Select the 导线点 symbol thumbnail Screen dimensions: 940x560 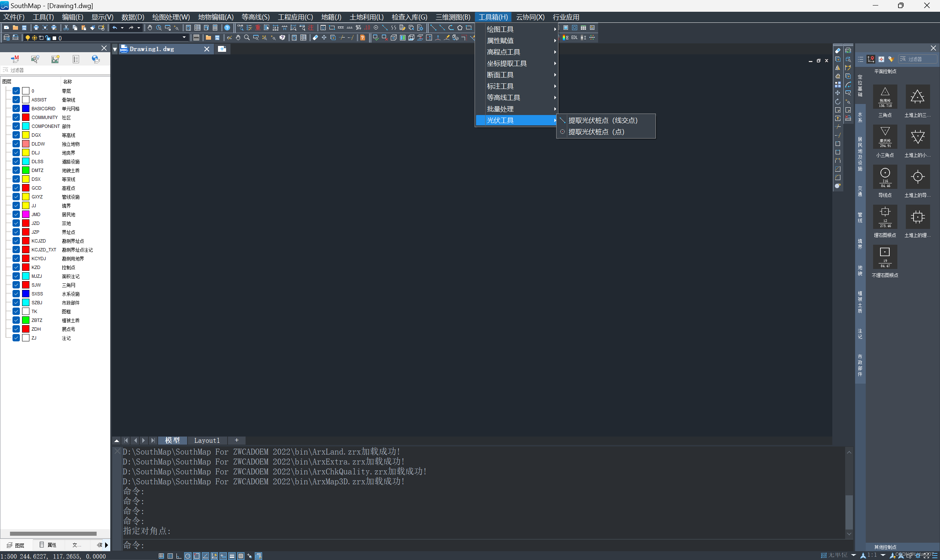pyautogui.click(x=885, y=177)
